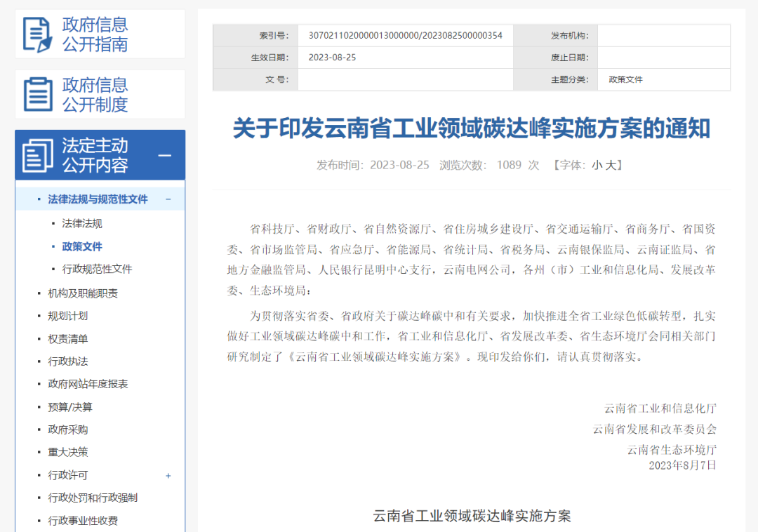Viewport: 758px width, 532px height.
Task: Select 法律法规 in the sidebar
Action: [82, 224]
